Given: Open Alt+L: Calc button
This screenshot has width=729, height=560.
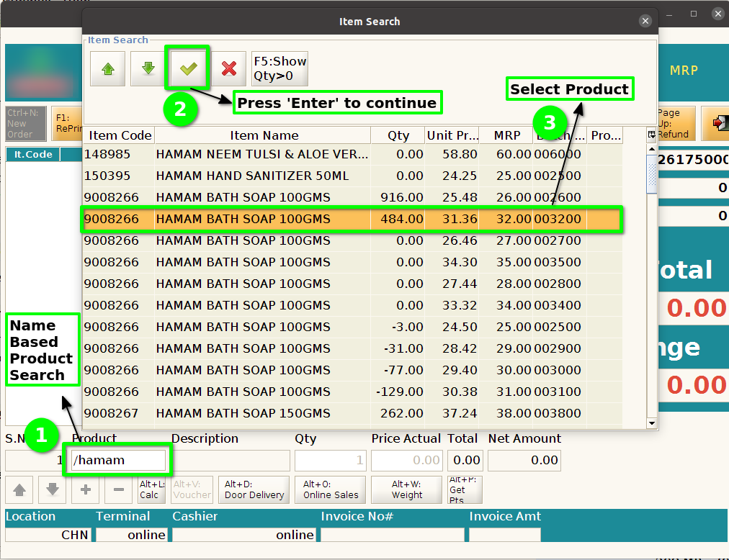Looking at the screenshot, I should (151, 490).
